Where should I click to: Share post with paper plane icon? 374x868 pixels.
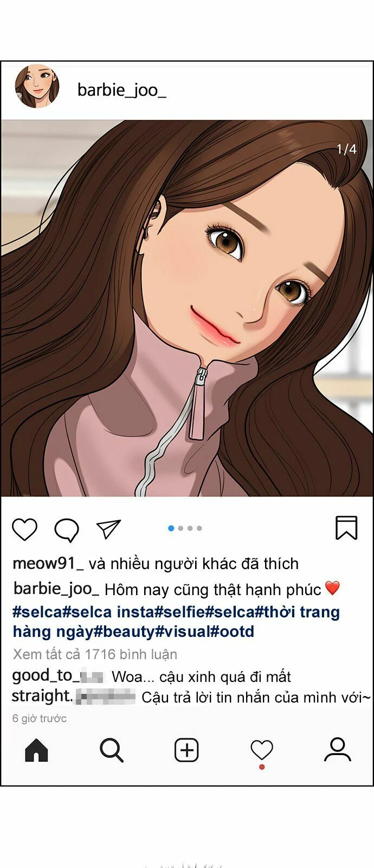tap(108, 529)
